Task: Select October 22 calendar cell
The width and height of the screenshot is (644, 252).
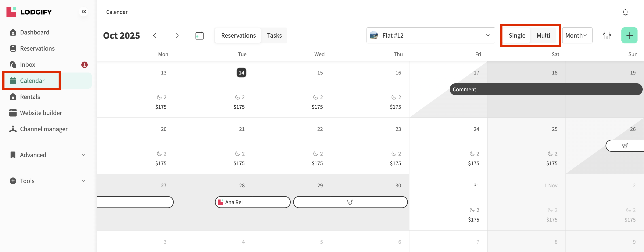Action: click(x=292, y=145)
